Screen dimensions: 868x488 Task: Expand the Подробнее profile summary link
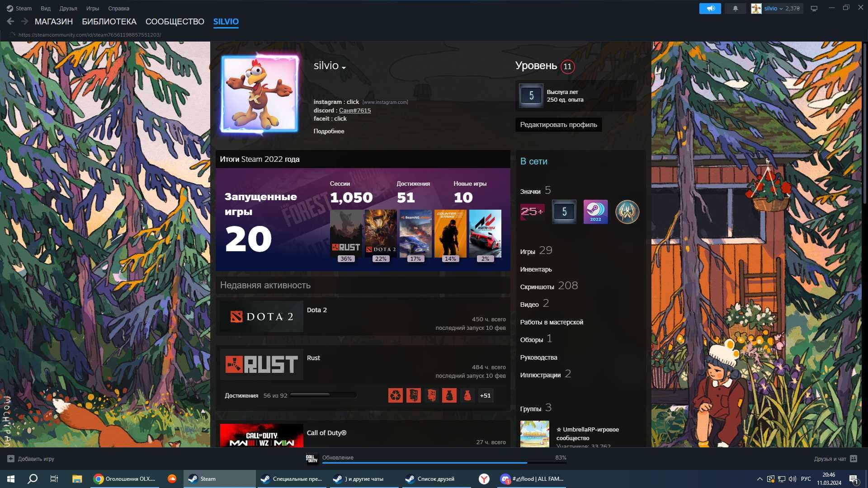(x=329, y=131)
